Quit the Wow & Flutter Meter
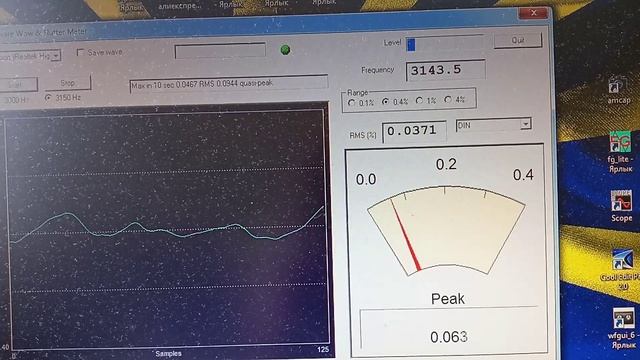640x360 pixels. [518, 40]
